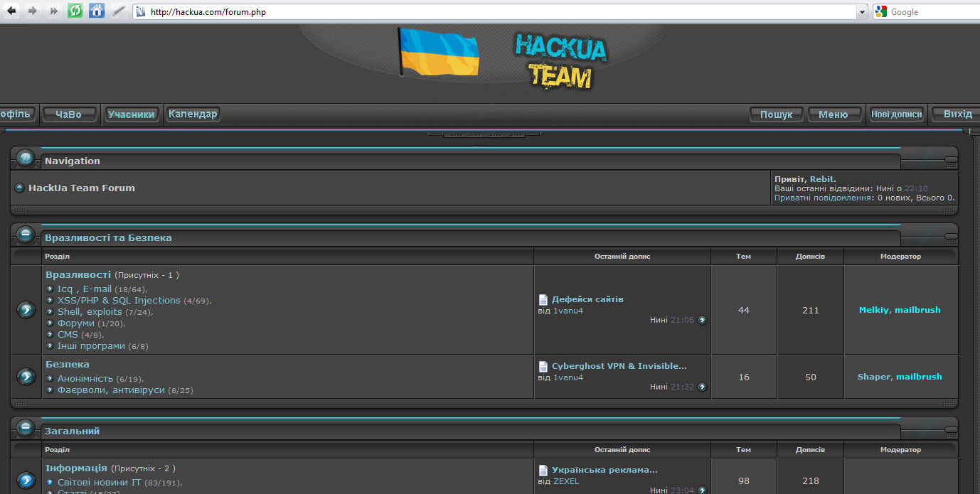Screen dimensions: 980x494
Task: Click the icon beside HackUa Team Forum
Action: [x=19, y=188]
